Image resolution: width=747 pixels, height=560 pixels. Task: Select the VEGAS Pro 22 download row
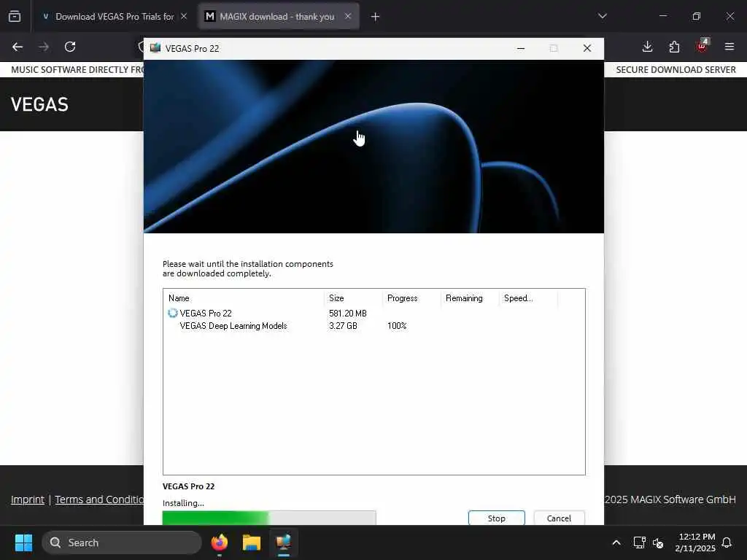tap(374, 314)
